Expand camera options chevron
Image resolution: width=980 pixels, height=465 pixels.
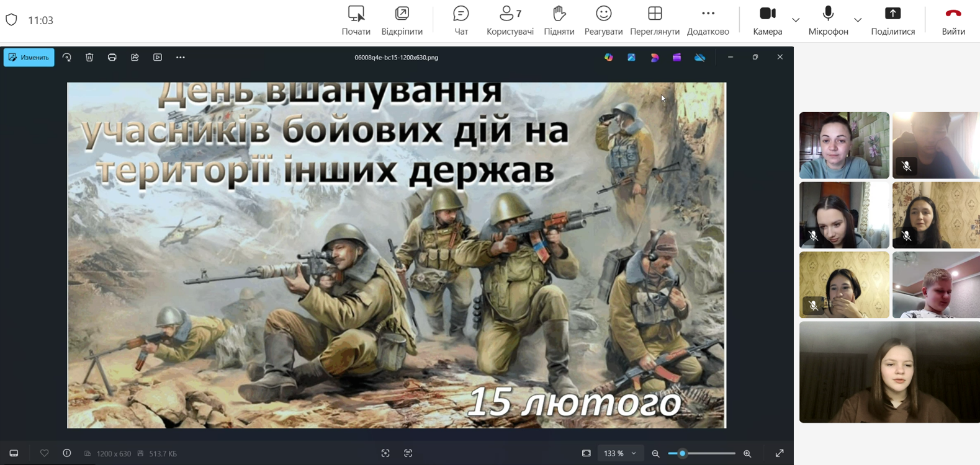pos(796,20)
